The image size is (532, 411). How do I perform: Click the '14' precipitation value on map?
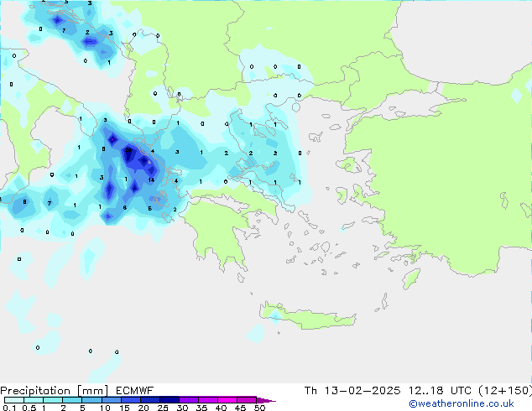(x=151, y=179)
